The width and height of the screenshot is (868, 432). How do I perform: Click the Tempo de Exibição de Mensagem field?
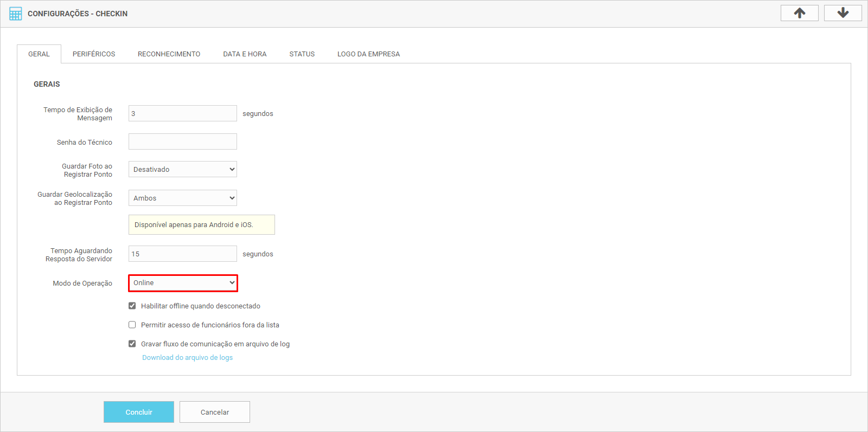pyautogui.click(x=182, y=113)
